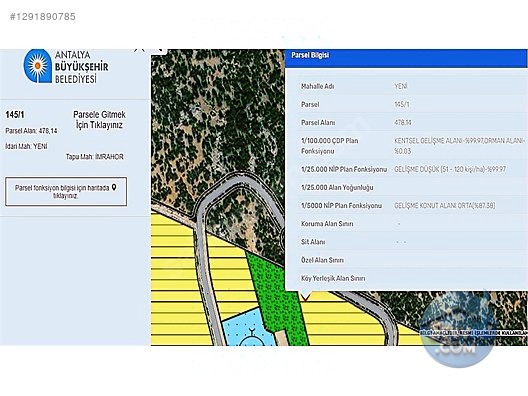Click the 'Mahalle Adı' row label
The image size is (528, 396).
click(x=318, y=86)
